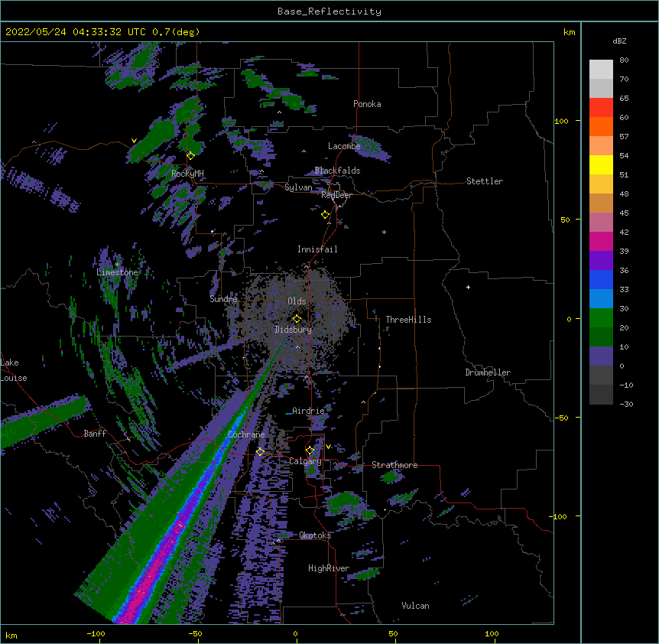Pick the blue 36-33 dBZ legend swatch

pos(601,279)
